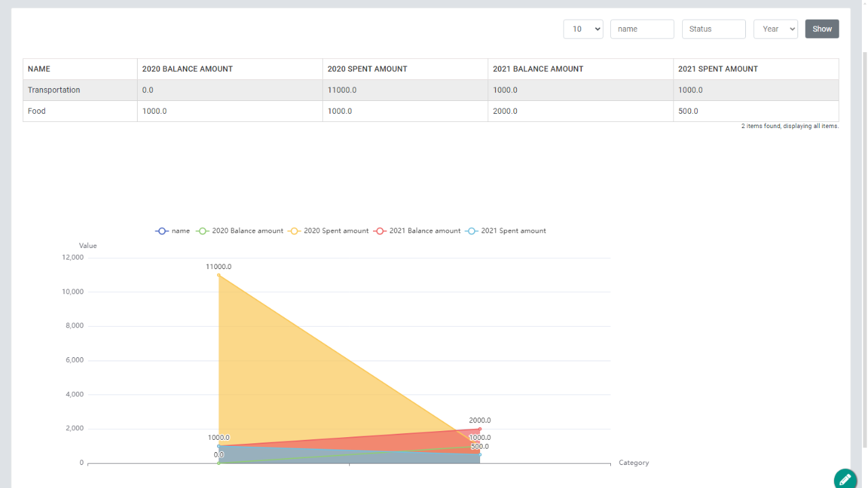
Task: Sort by the NAME column header
Action: pyautogui.click(x=39, y=69)
